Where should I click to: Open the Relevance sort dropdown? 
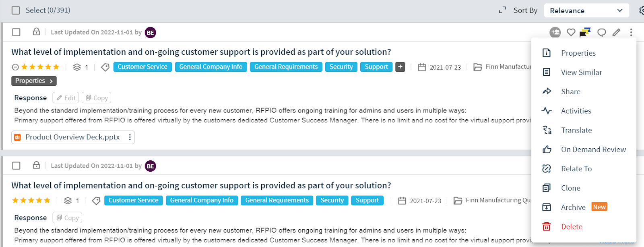[x=586, y=10]
